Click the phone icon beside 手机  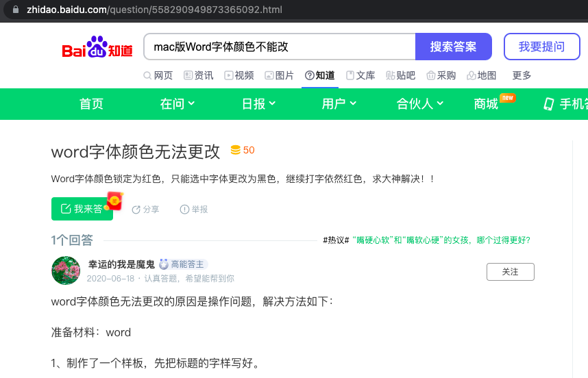pyautogui.click(x=549, y=104)
